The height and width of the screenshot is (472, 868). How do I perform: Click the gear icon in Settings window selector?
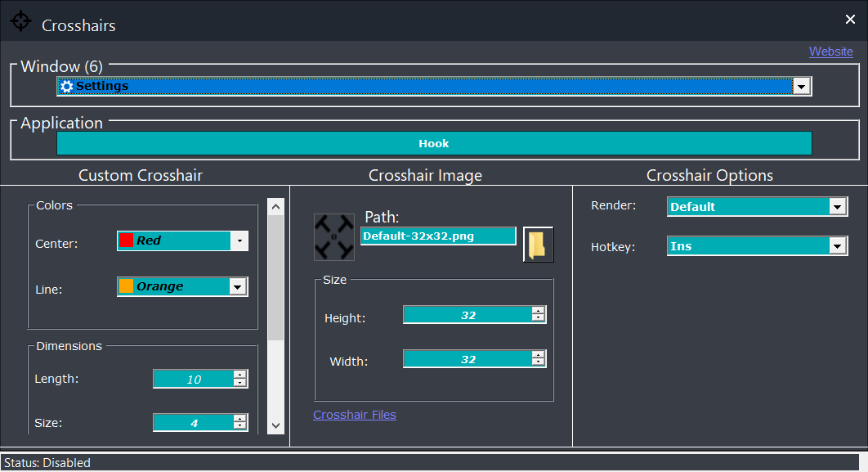(67, 87)
